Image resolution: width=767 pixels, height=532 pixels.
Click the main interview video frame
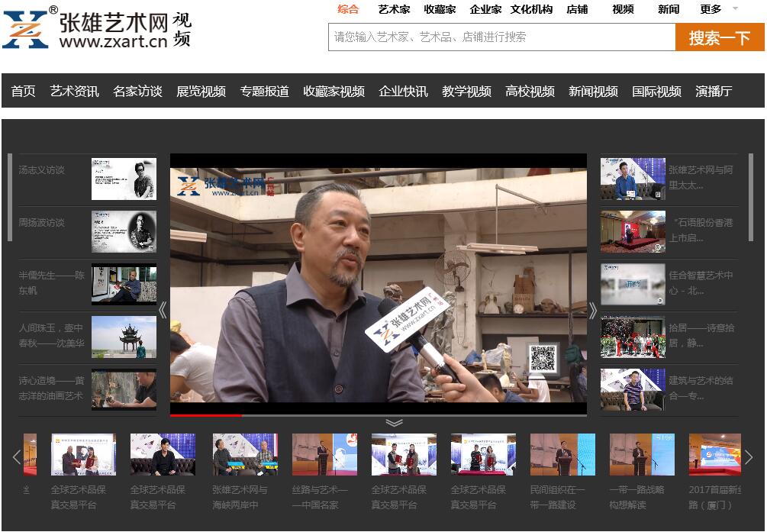pyautogui.click(x=378, y=285)
